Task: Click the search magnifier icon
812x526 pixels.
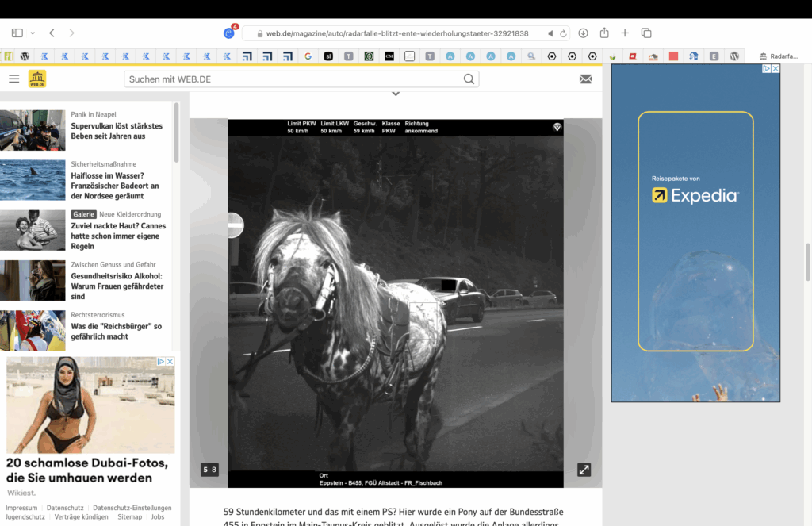Action: point(469,79)
